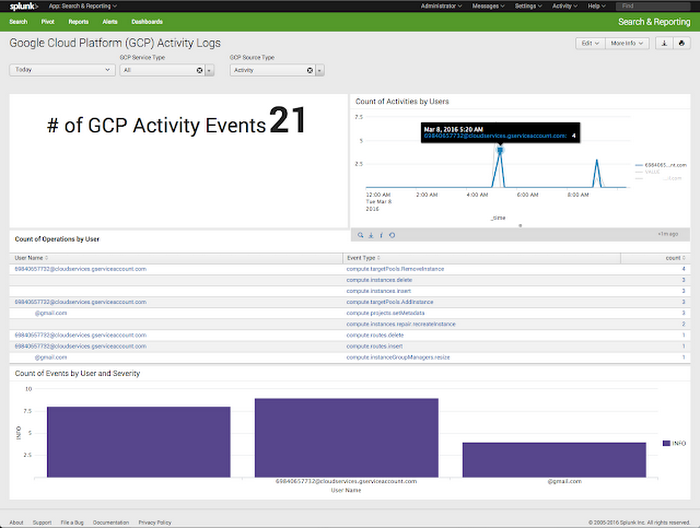Sort table by count column
This screenshot has height=528, width=700.
coord(675,258)
